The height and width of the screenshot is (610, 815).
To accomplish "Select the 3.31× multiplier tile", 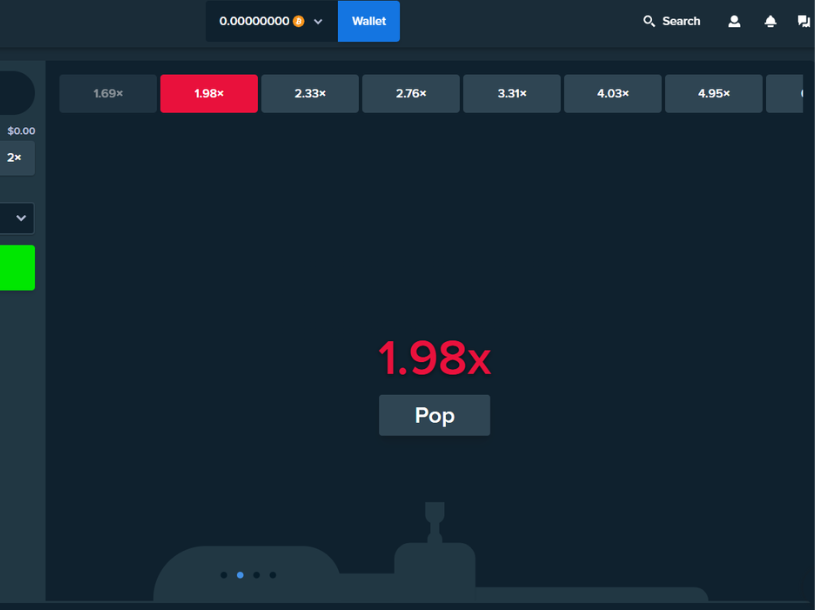I will (512, 94).
